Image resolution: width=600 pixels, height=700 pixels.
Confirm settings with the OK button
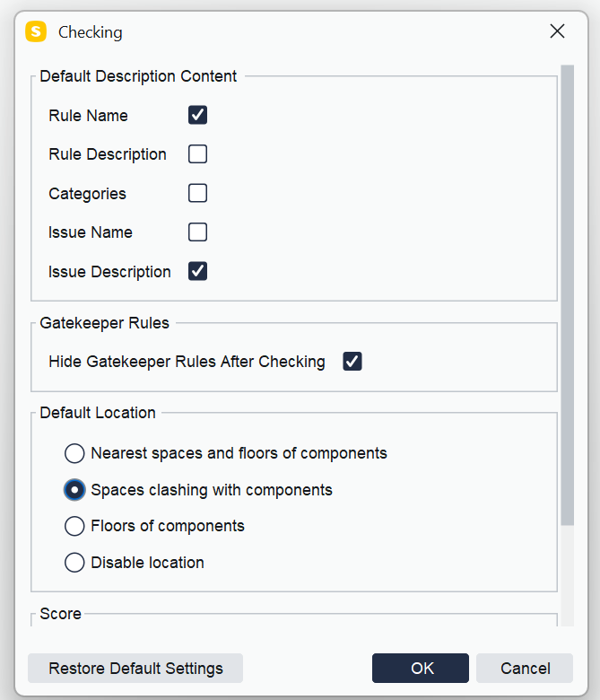421,668
